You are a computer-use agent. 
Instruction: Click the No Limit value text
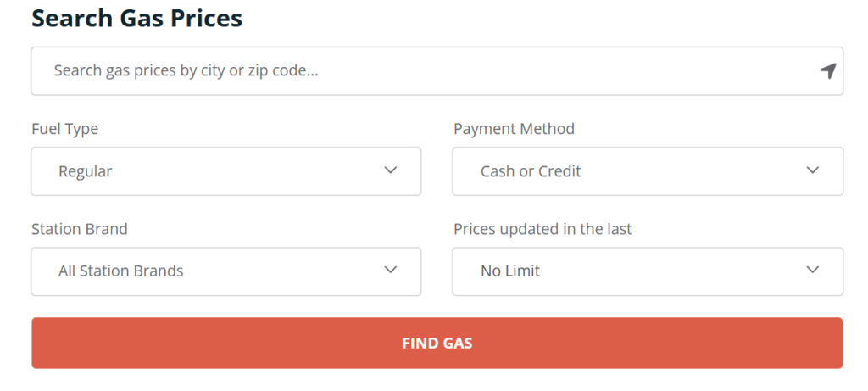510,271
